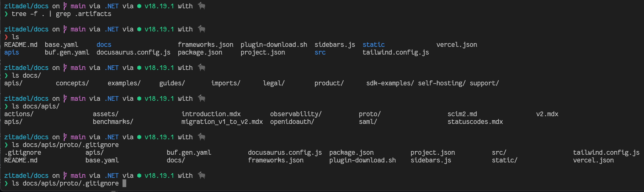Viewport: 644px width, 192px height.
Task: Click the scim2.md file name
Action: tap(462, 114)
